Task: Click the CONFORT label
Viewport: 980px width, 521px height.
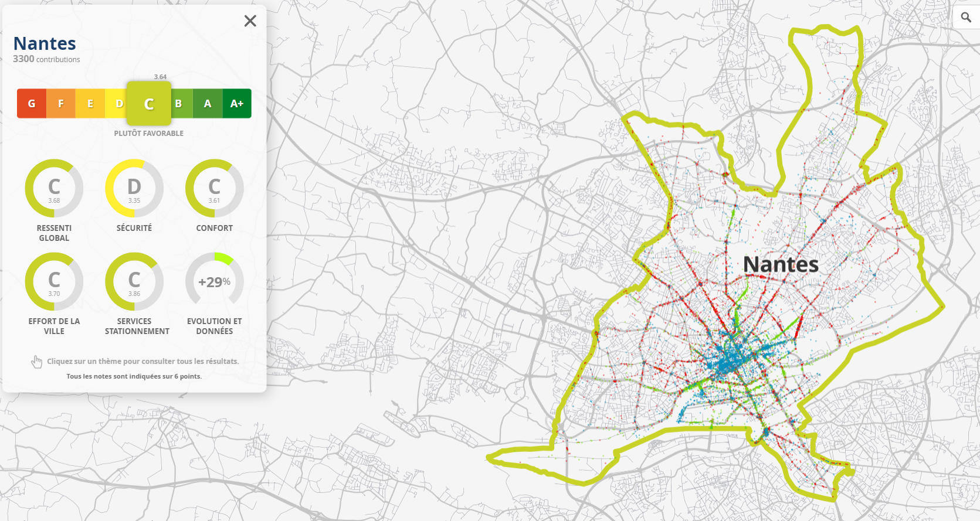Action: click(215, 228)
